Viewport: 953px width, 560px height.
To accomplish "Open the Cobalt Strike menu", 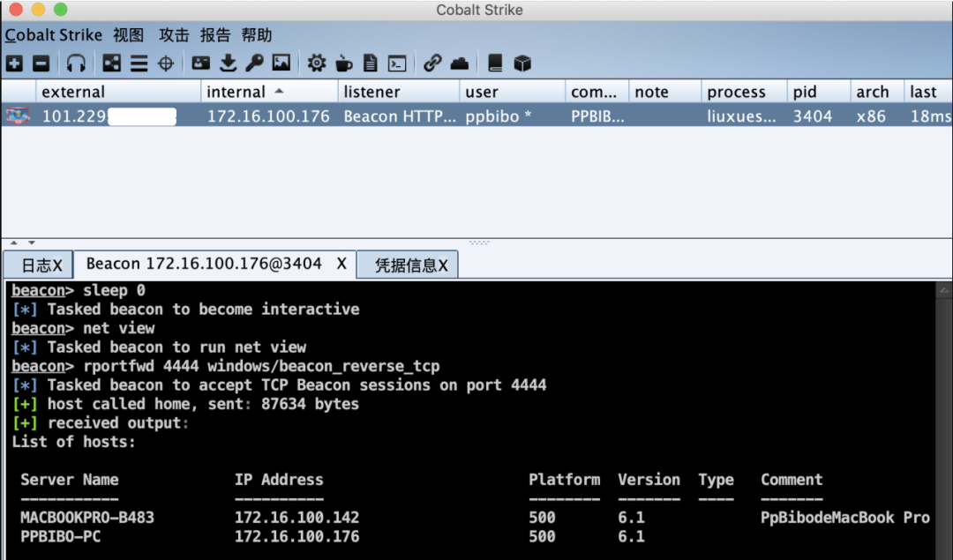I will (x=54, y=35).
